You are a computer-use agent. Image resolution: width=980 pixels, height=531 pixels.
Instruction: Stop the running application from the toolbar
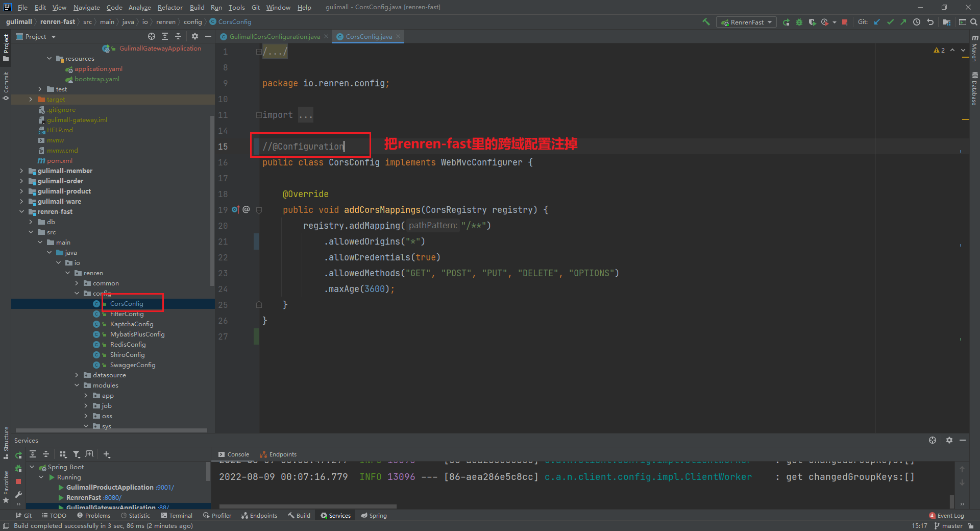coord(845,22)
